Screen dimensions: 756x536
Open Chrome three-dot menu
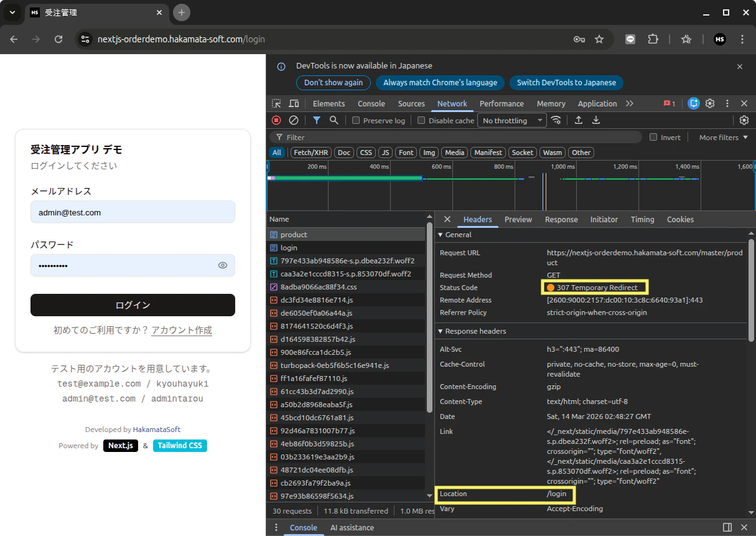point(742,39)
